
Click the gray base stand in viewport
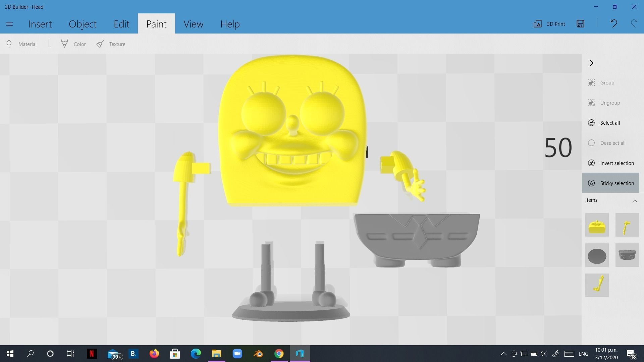click(x=291, y=312)
